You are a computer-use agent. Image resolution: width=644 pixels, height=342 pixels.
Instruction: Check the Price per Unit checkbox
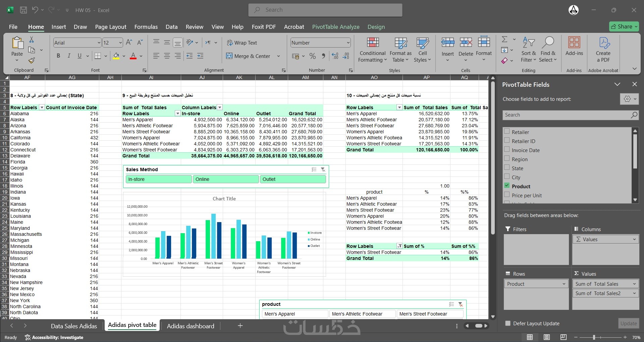507,195
